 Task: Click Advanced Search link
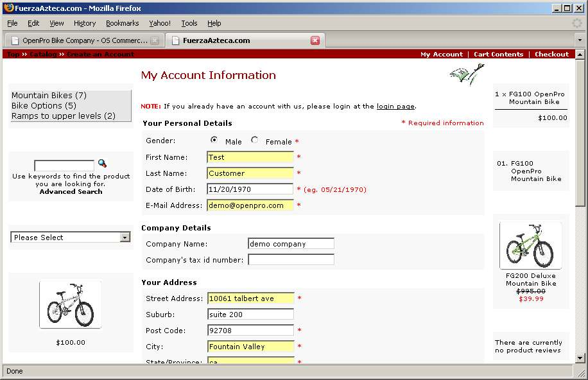(71, 192)
